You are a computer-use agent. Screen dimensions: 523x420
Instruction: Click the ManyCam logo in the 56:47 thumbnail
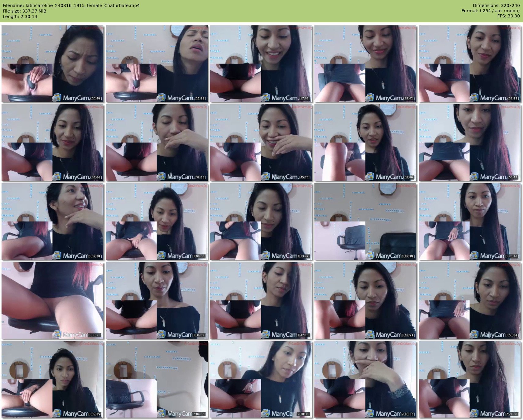(x=474, y=177)
